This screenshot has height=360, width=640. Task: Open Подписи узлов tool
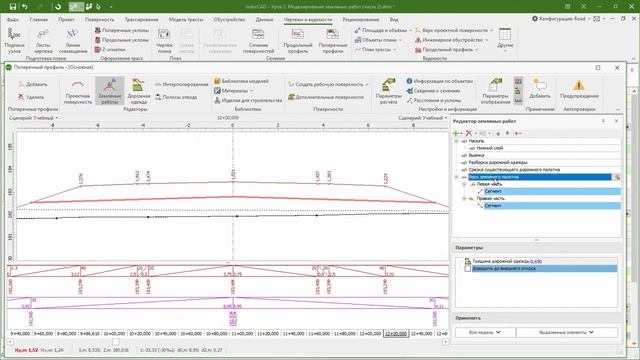[14, 41]
